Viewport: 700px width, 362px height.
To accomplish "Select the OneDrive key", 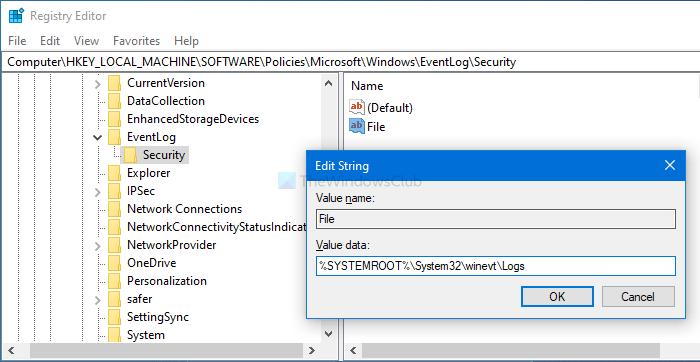I will [x=152, y=263].
